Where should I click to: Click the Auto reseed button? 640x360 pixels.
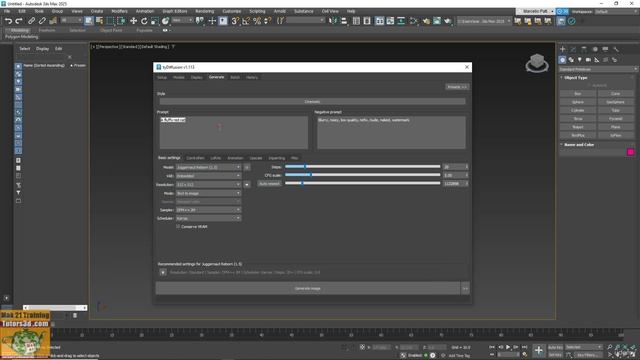[269, 184]
